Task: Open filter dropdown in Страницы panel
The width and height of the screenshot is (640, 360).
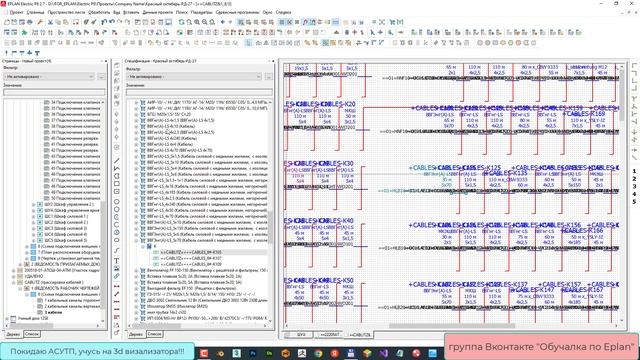Action: coord(49,76)
